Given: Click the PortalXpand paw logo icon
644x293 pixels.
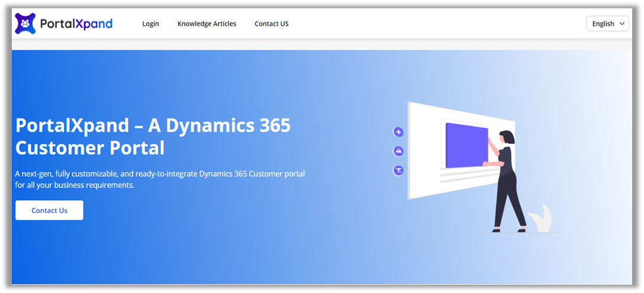Looking at the screenshot, I should click(x=25, y=24).
